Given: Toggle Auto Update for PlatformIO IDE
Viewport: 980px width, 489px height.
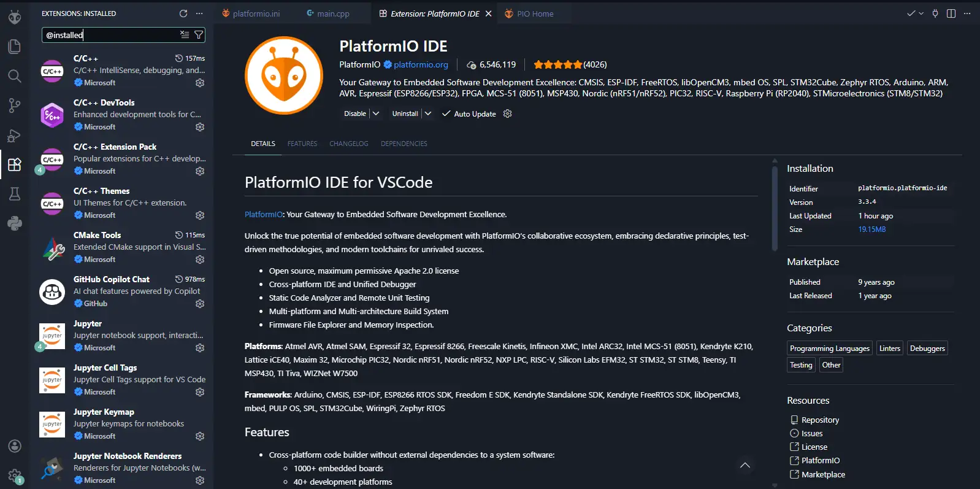Looking at the screenshot, I should (x=469, y=114).
